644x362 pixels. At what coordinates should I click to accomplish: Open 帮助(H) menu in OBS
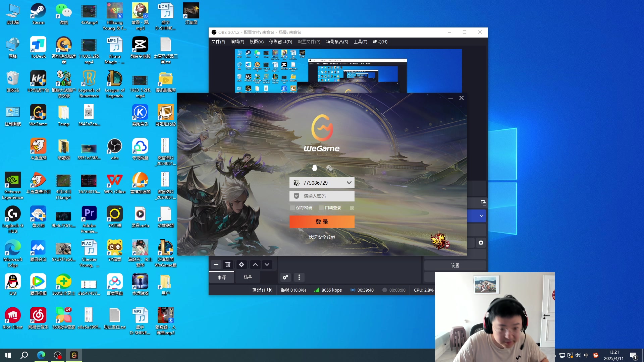(380, 42)
